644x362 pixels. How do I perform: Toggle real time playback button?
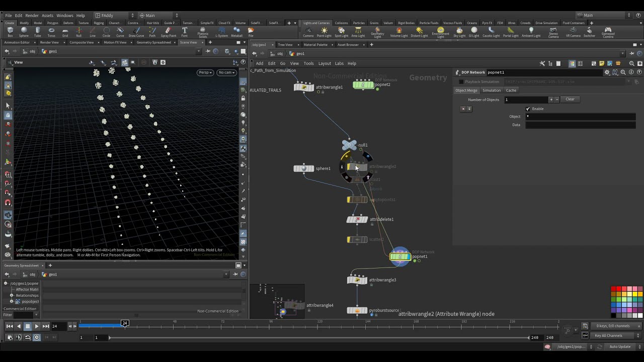[37, 337]
